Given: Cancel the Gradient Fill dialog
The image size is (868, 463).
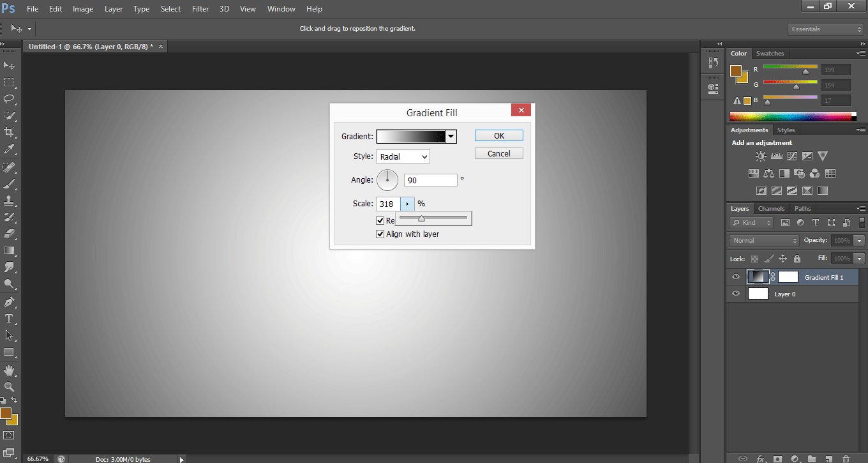Looking at the screenshot, I should [498, 153].
